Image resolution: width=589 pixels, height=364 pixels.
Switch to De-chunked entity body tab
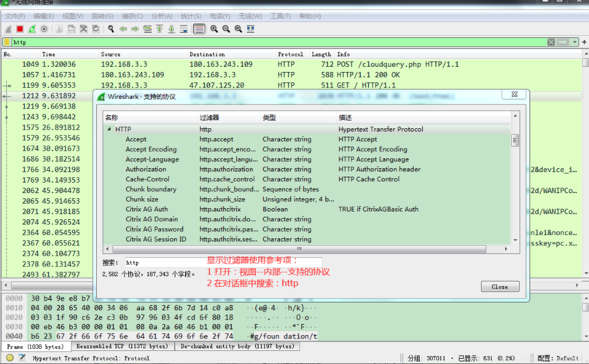238,347
